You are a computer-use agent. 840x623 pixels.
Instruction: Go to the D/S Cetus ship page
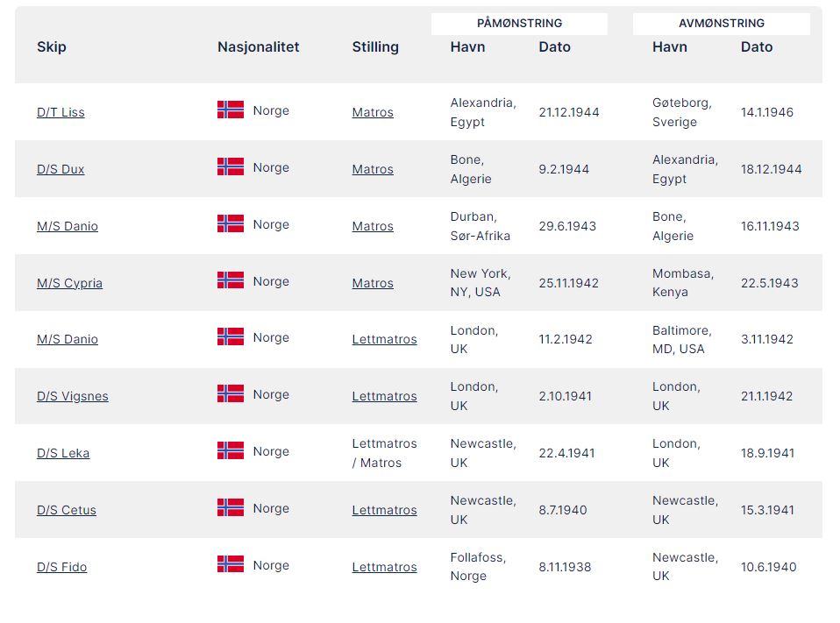click(x=67, y=510)
